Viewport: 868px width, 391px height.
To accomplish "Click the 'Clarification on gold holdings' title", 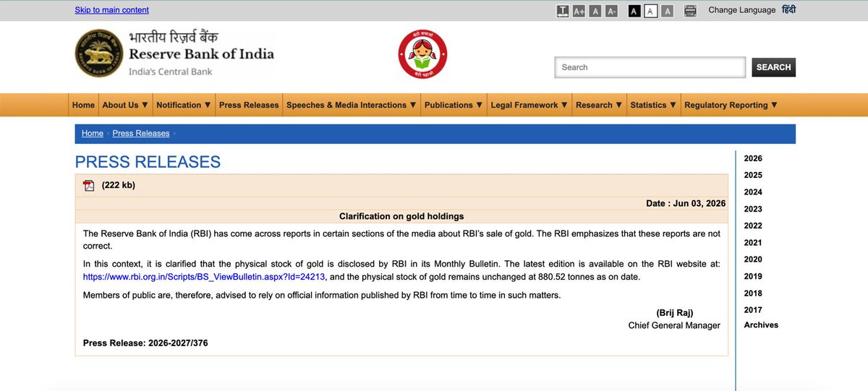I will click(401, 216).
